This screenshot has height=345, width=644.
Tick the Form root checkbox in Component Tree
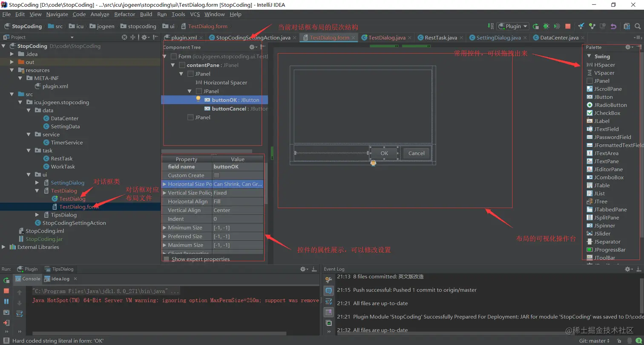tap(173, 57)
